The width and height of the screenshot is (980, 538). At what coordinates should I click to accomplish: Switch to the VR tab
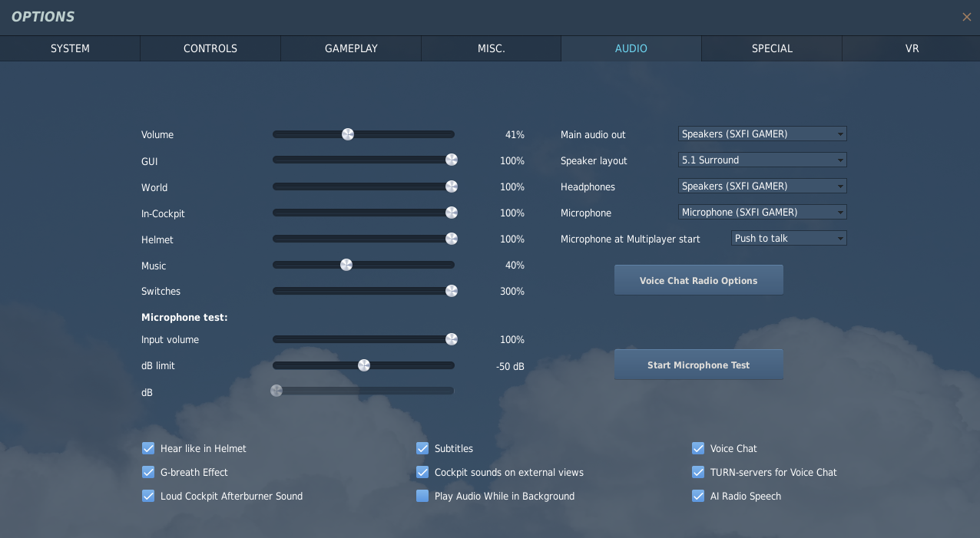click(912, 48)
